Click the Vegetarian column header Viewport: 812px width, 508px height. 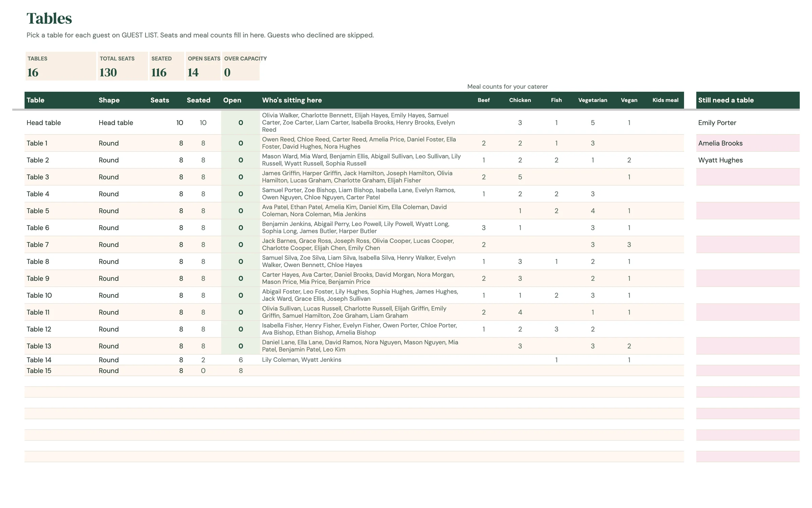click(592, 100)
